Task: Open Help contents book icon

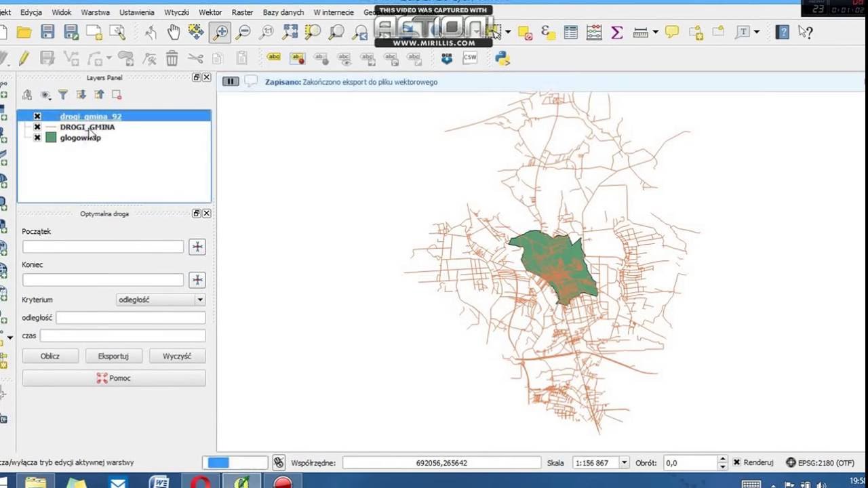Action: [x=783, y=32]
